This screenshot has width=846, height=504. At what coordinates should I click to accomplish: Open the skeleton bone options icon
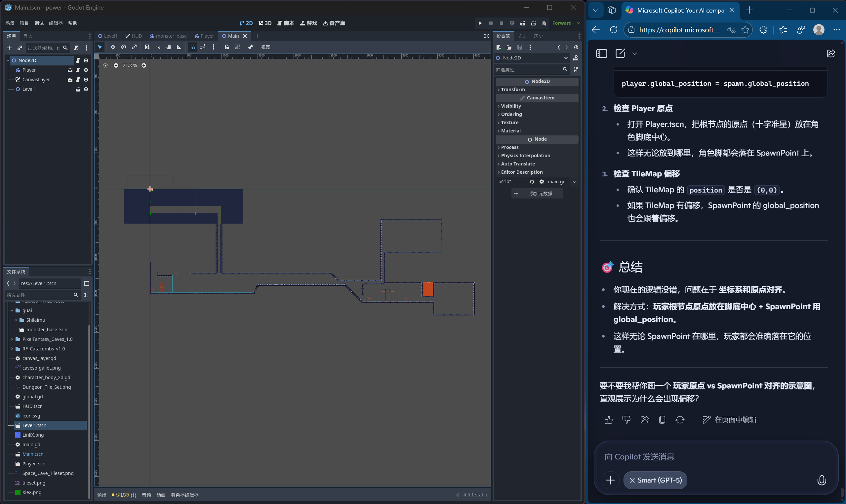[251, 47]
